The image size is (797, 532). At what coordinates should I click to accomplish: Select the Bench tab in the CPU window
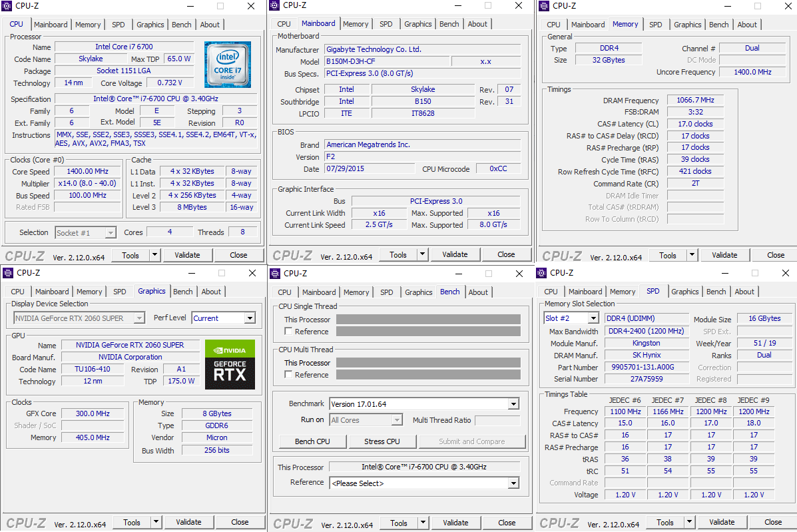(x=182, y=25)
